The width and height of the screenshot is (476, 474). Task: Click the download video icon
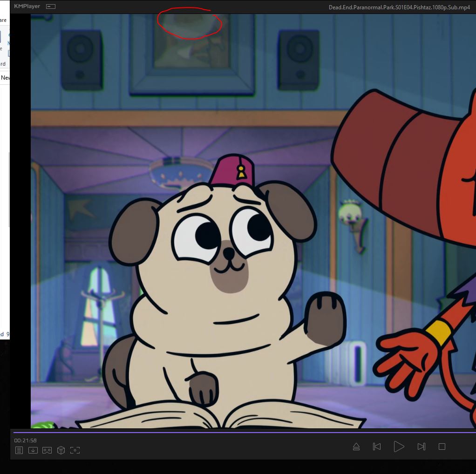coord(33,450)
